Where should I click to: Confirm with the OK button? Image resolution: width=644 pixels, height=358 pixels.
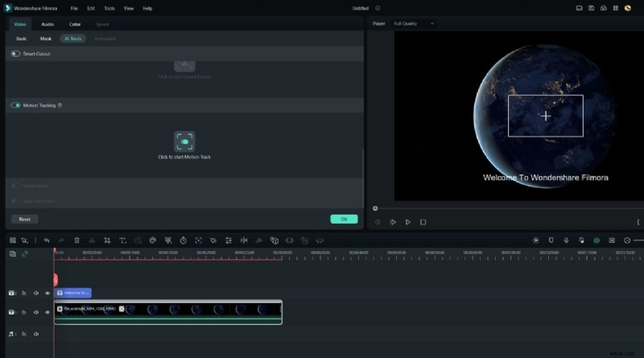click(x=345, y=220)
